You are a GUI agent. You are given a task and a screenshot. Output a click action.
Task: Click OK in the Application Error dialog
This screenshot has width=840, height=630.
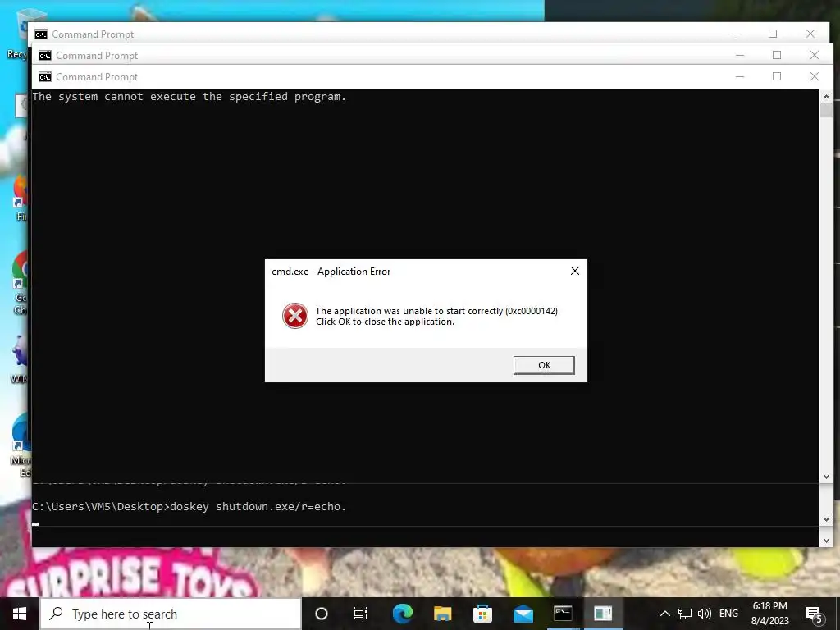[x=544, y=365]
